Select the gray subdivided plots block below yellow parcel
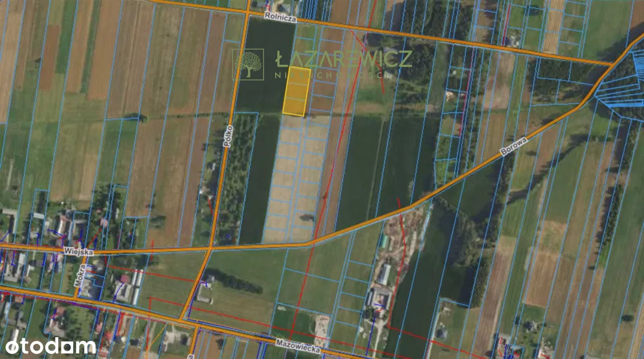The image size is (644, 359). click(296, 179)
